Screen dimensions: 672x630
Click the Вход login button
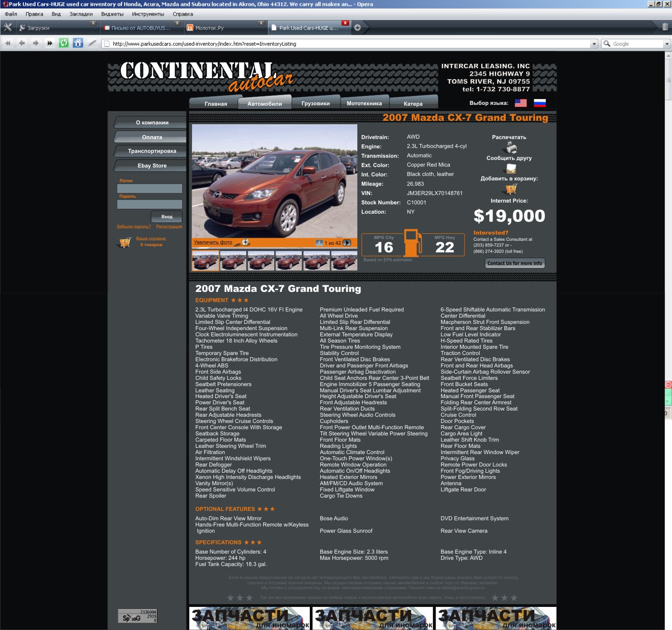(167, 217)
